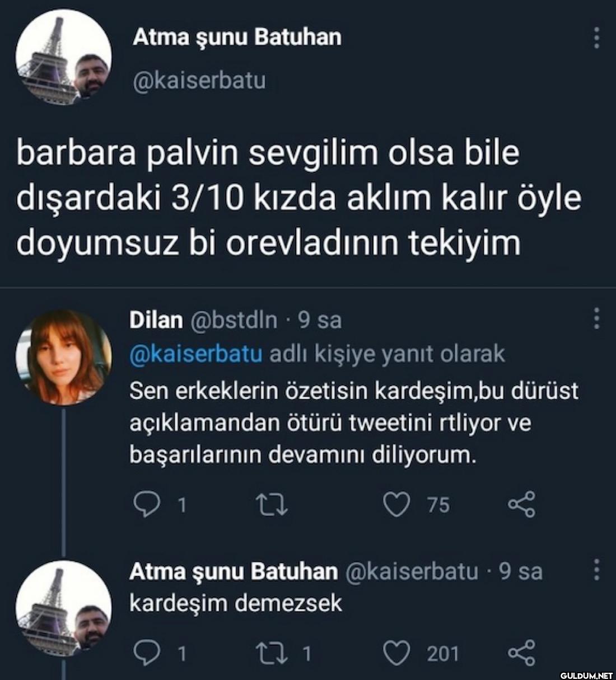Open Dilan's profile via her name
This screenshot has width=616, height=680.
coord(156,320)
